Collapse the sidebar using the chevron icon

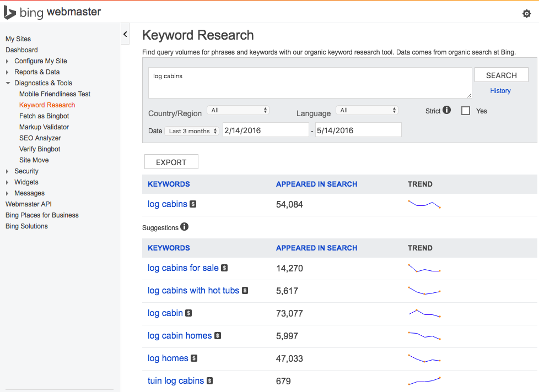(x=125, y=34)
